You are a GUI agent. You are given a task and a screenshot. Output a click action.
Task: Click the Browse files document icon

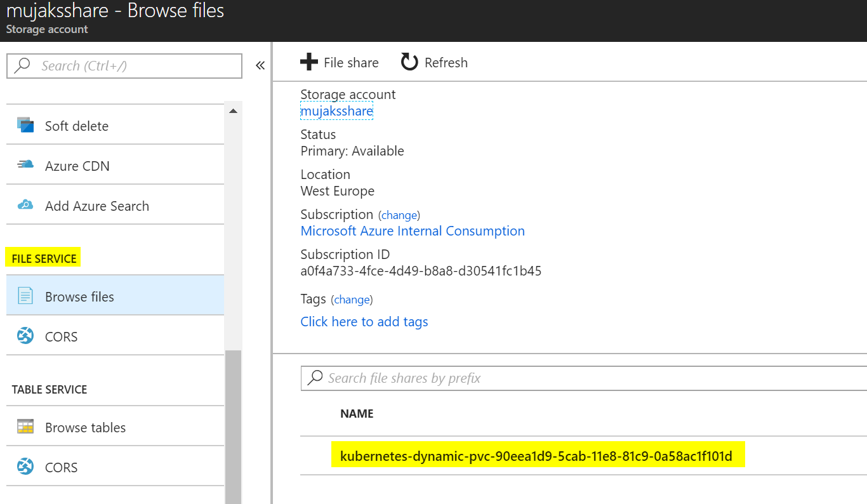[25, 296]
